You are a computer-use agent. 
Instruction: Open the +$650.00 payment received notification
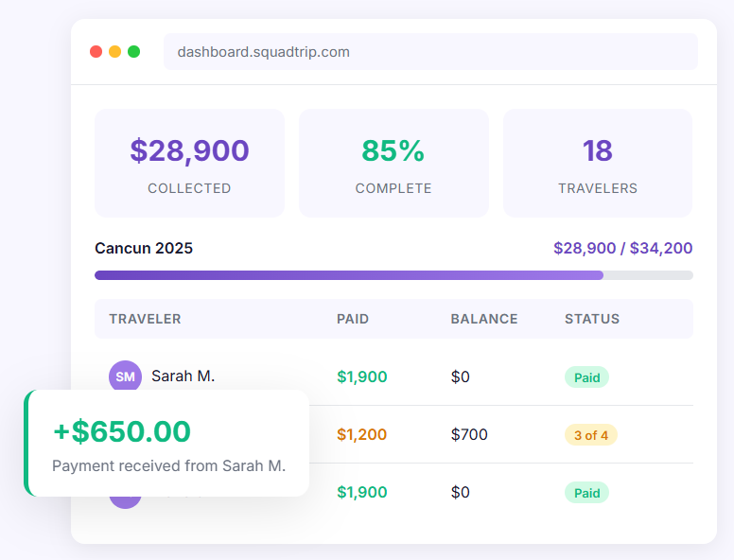tap(167, 443)
